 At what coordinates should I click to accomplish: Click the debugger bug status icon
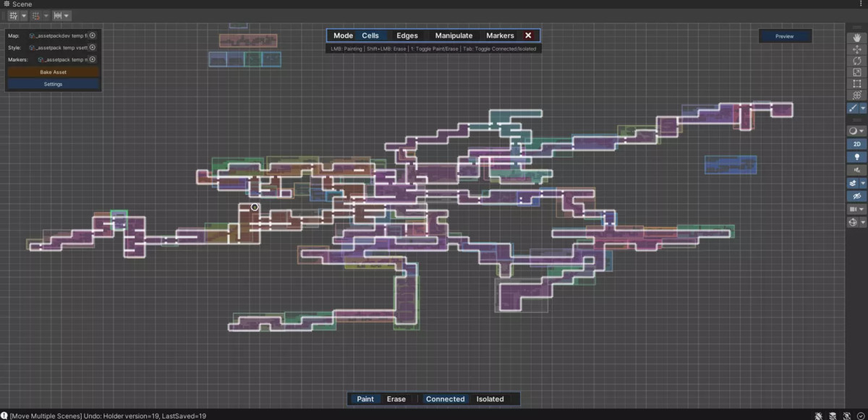818,416
